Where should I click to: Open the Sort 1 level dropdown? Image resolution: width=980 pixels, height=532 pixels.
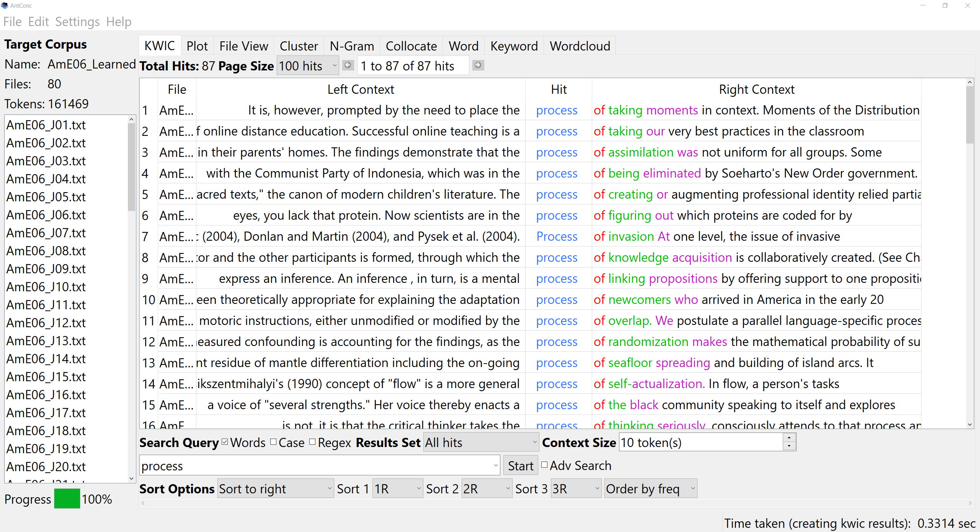tap(397, 489)
